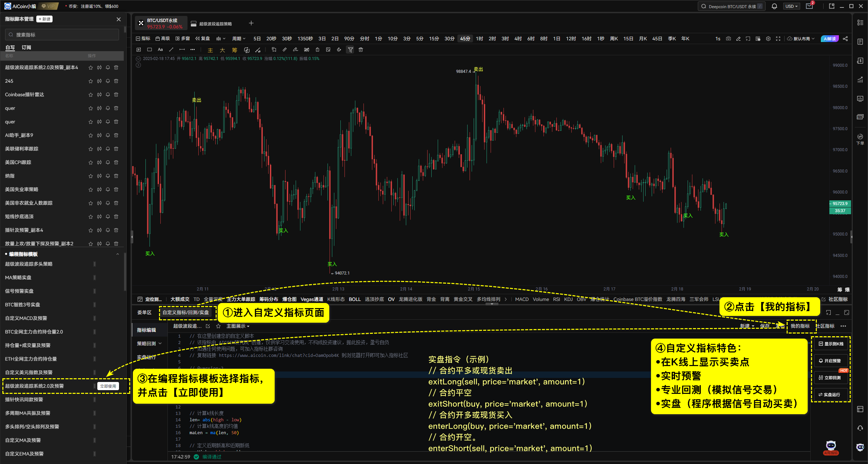The height and width of the screenshot is (464, 868).
Task: Select the trend line drawing tool
Action: tap(171, 49)
